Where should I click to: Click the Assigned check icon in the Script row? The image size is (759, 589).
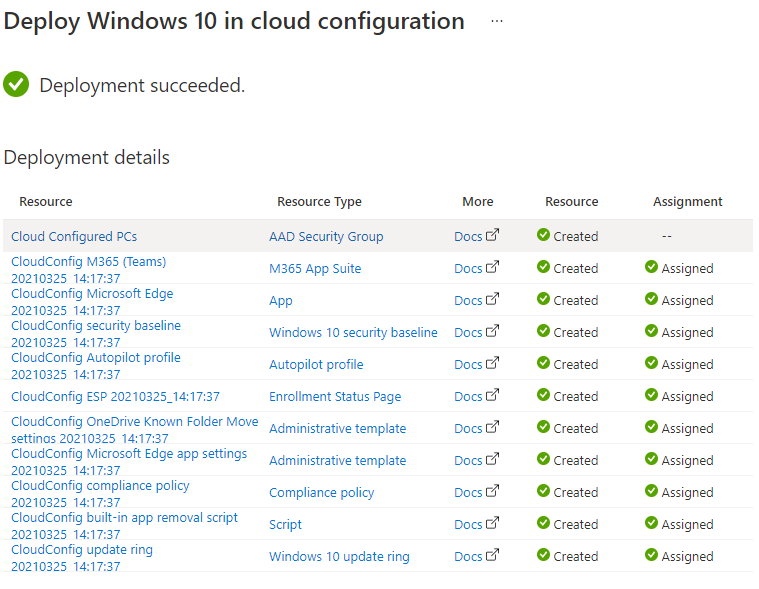point(651,523)
